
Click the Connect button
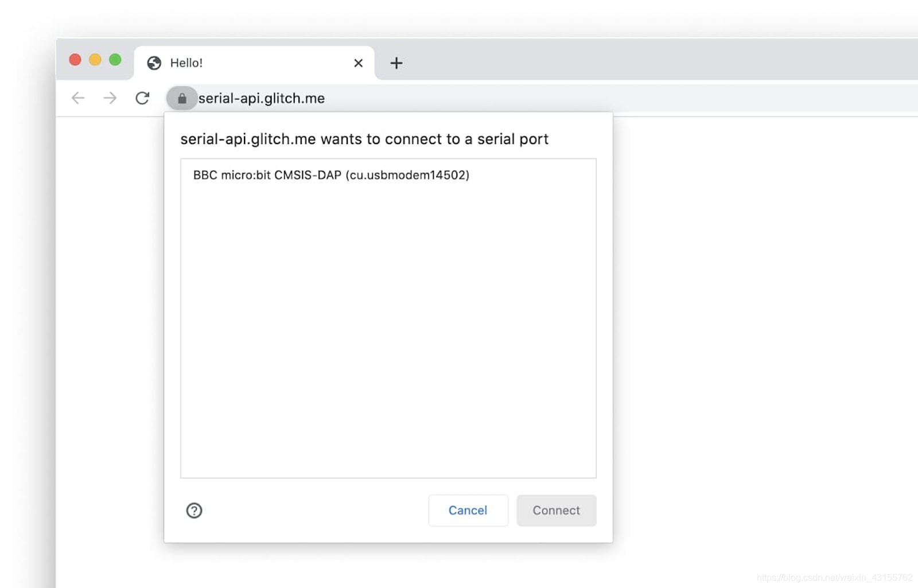point(555,510)
